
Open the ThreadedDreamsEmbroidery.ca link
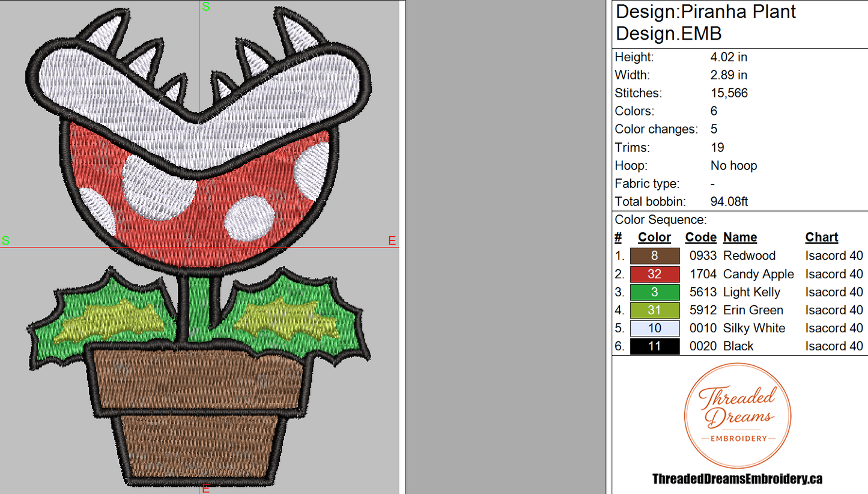pos(737,479)
